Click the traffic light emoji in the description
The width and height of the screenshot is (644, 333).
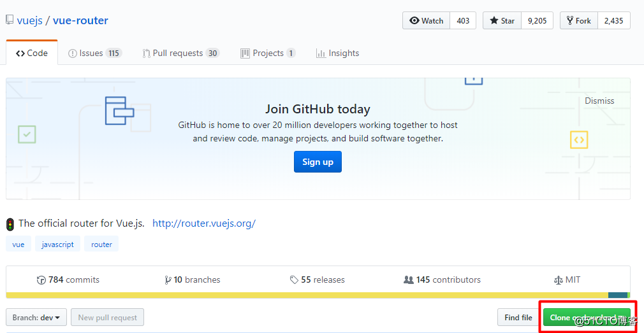click(x=10, y=224)
